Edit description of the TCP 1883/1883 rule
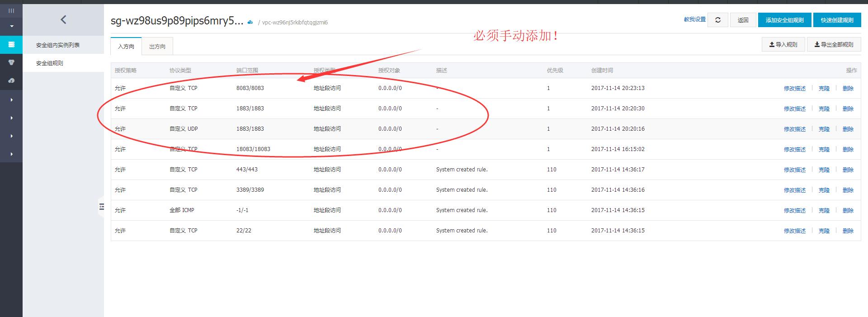 tap(795, 109)
